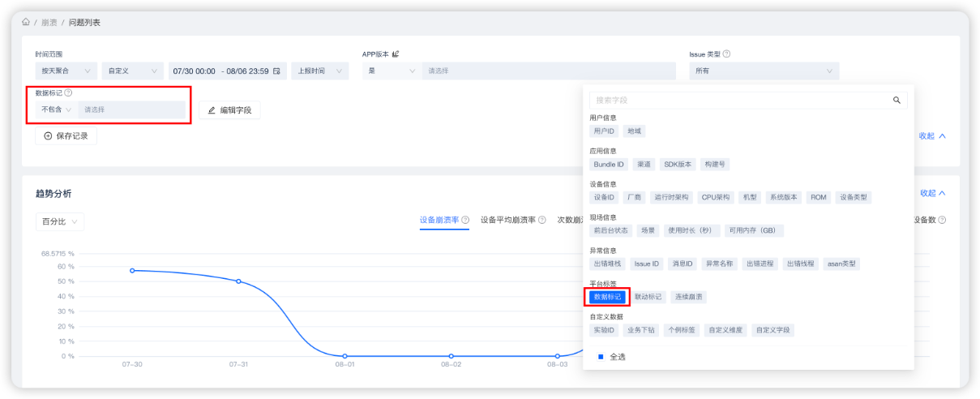The width and height of the screenshot is (980, 399).
Task: Toggle the Issue ID field chip
Action: pos(646,264)
